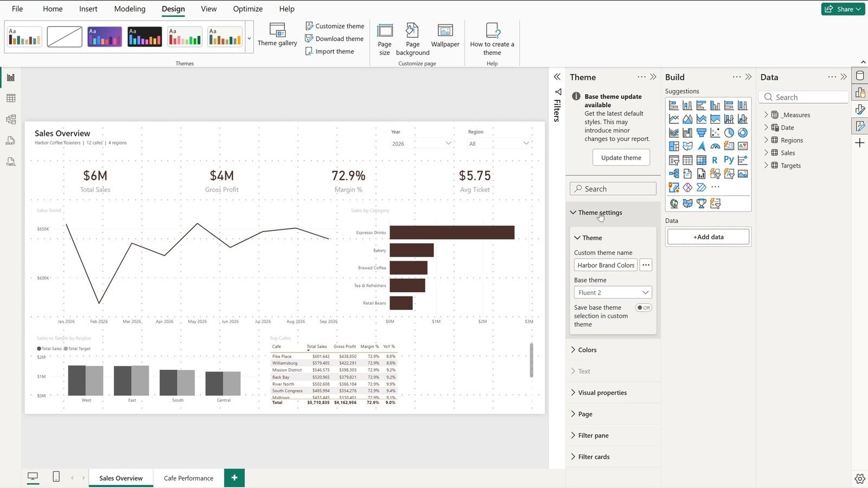
Task: Open Model view from left rail
Action: pyautogui.click(x=11, y=119)
